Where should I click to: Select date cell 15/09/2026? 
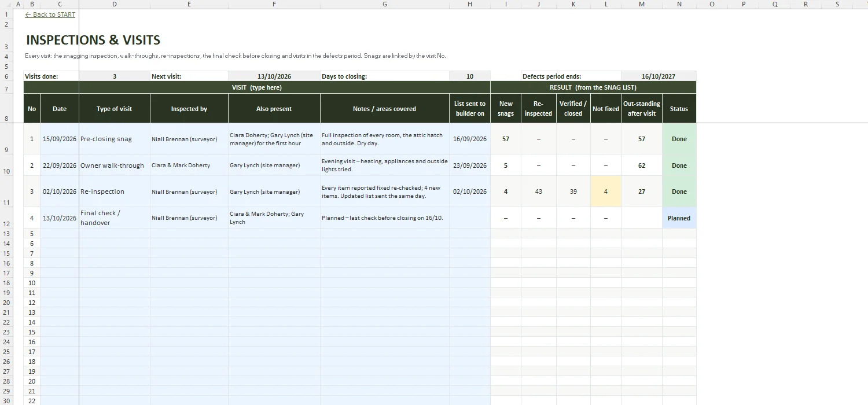click(x=60, y=139)
